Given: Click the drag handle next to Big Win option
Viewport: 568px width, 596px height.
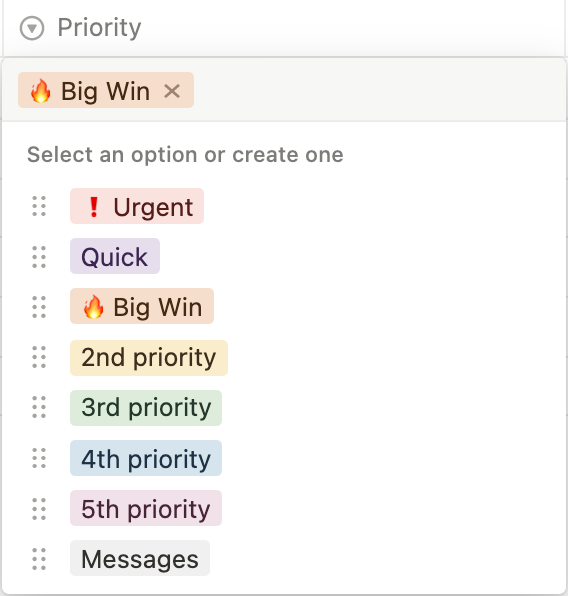Looking at the screenshot, I should point(39,307).
